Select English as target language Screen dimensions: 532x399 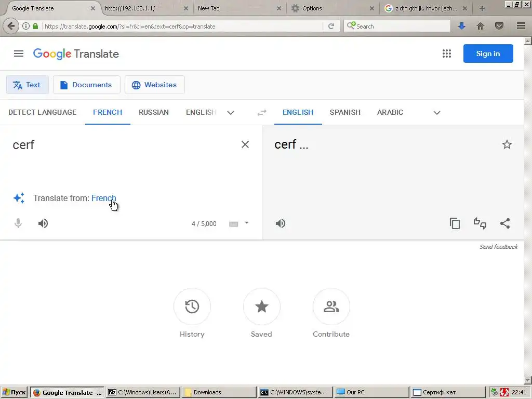[x=298, y=112]
